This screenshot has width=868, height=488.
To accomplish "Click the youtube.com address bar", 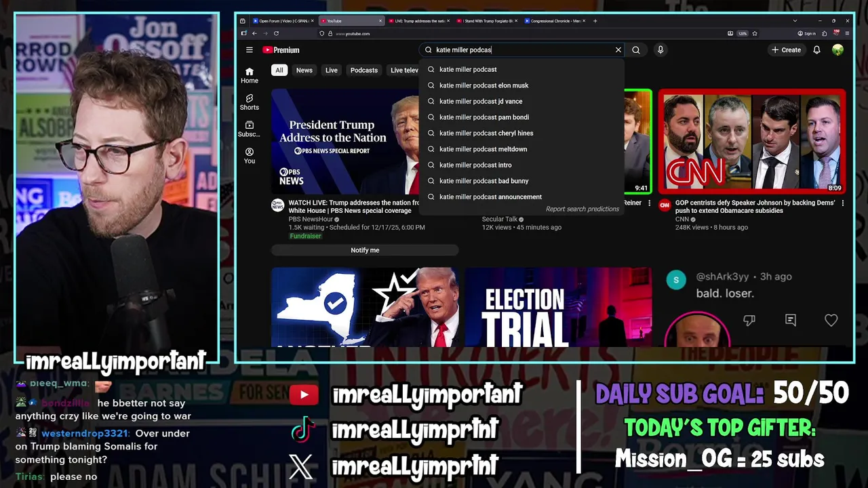I will pos(522,33).
